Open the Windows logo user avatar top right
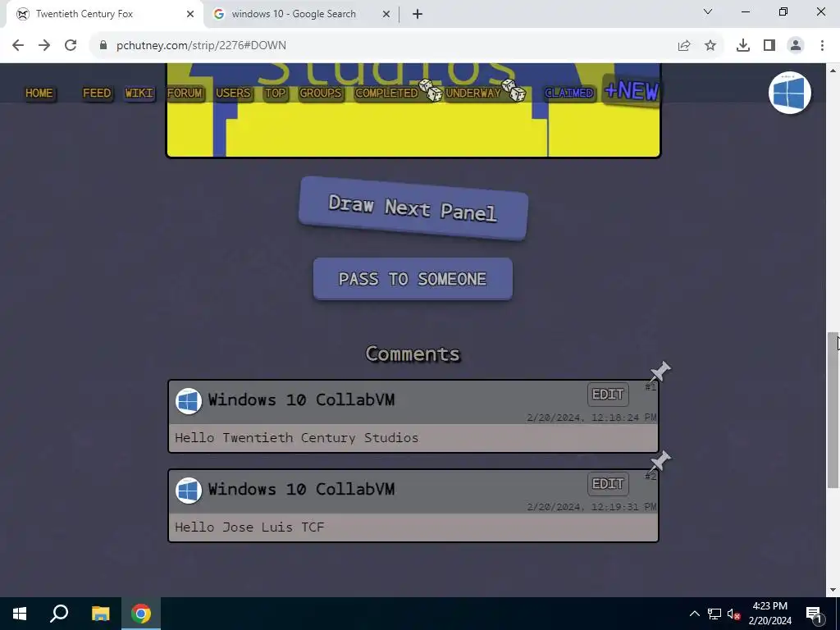This screenshot has height=630, width=840. click(x=790, y=93)
